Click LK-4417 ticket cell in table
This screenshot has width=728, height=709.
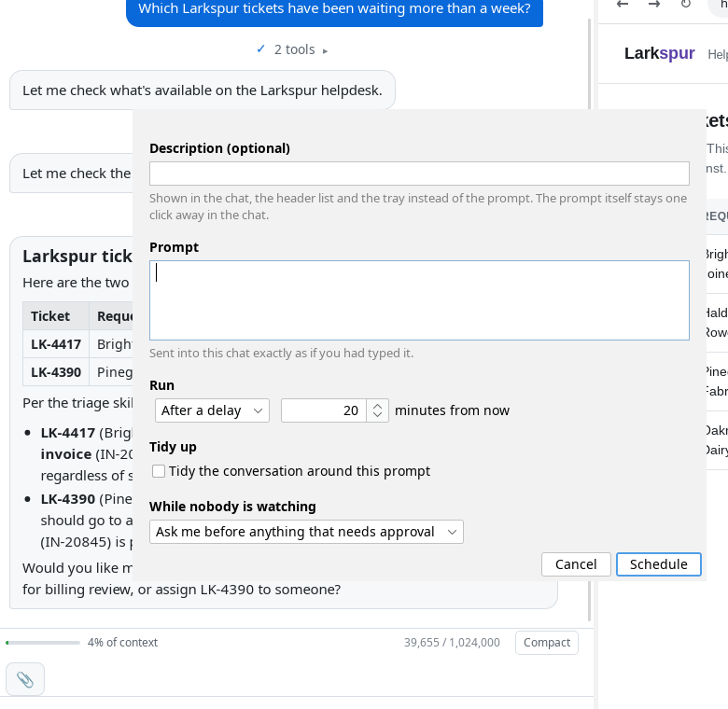[x=56, y=344]
